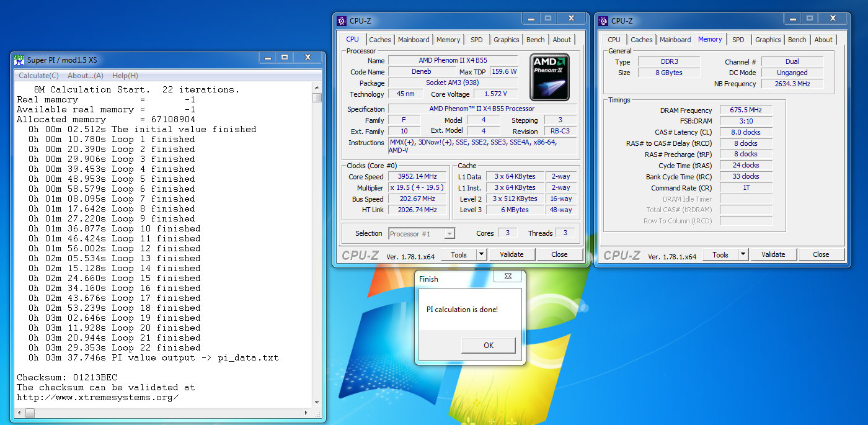Click the right CPU-Z window title icon

tap(603, 20)
